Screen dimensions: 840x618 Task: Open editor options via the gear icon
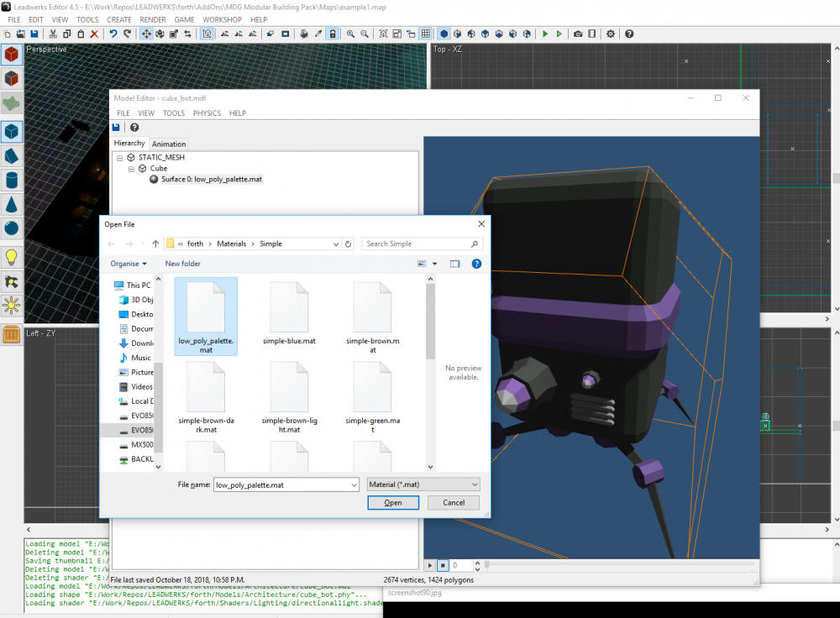point(611,34)
